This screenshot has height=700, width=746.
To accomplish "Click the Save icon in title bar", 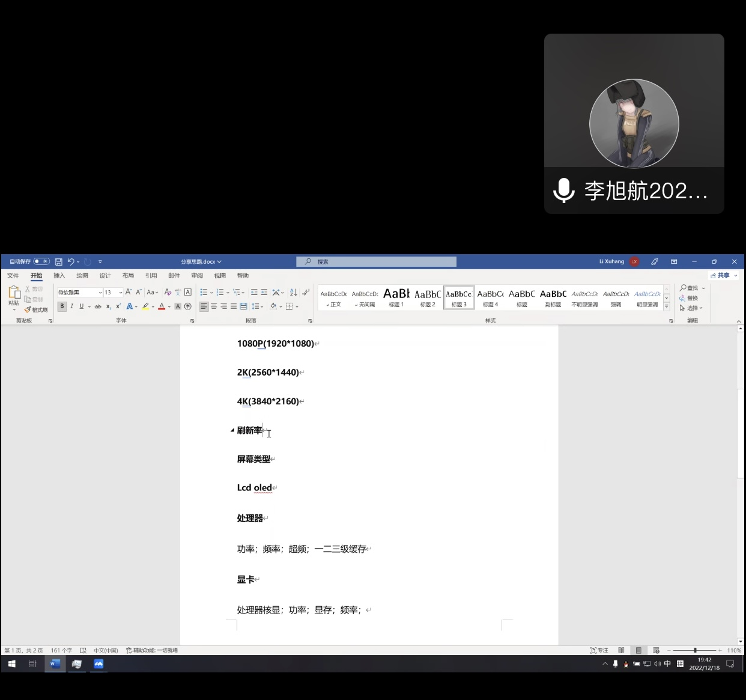I will 58,262.
